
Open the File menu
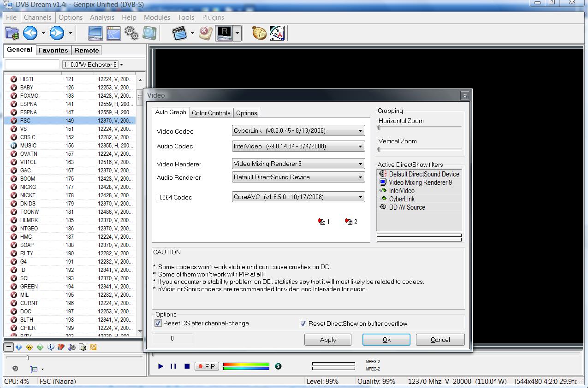click(x=11, y=17)
